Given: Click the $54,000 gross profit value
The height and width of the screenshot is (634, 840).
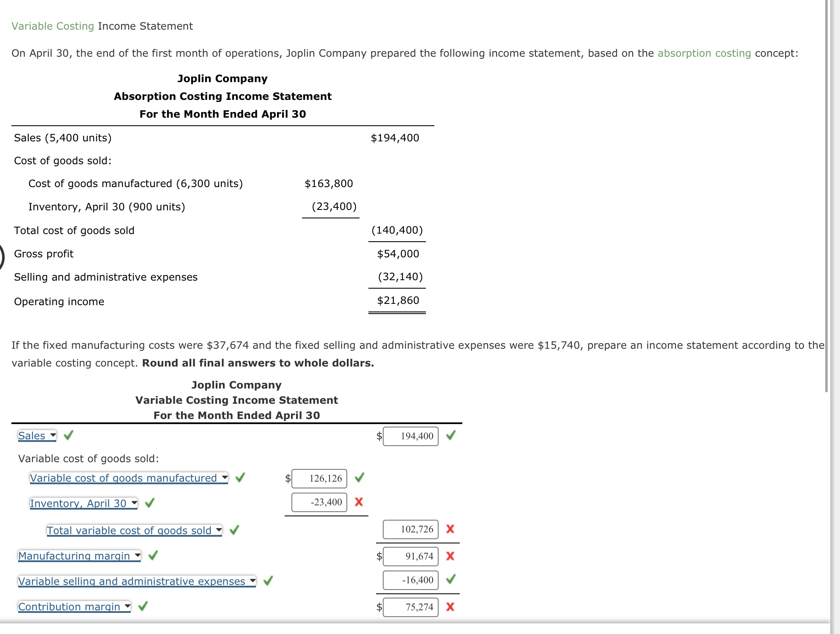Looking at the screenshot, I should 398,254.
